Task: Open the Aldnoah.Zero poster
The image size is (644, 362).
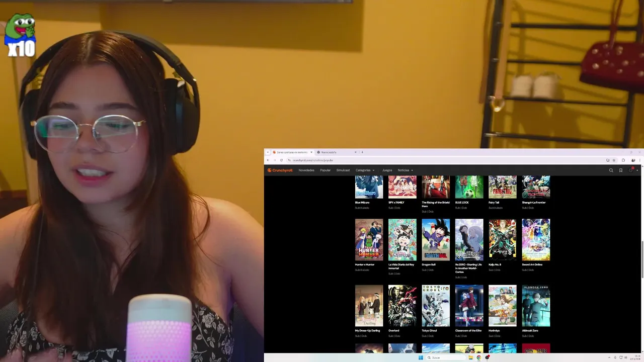Action: coord(536,306)
